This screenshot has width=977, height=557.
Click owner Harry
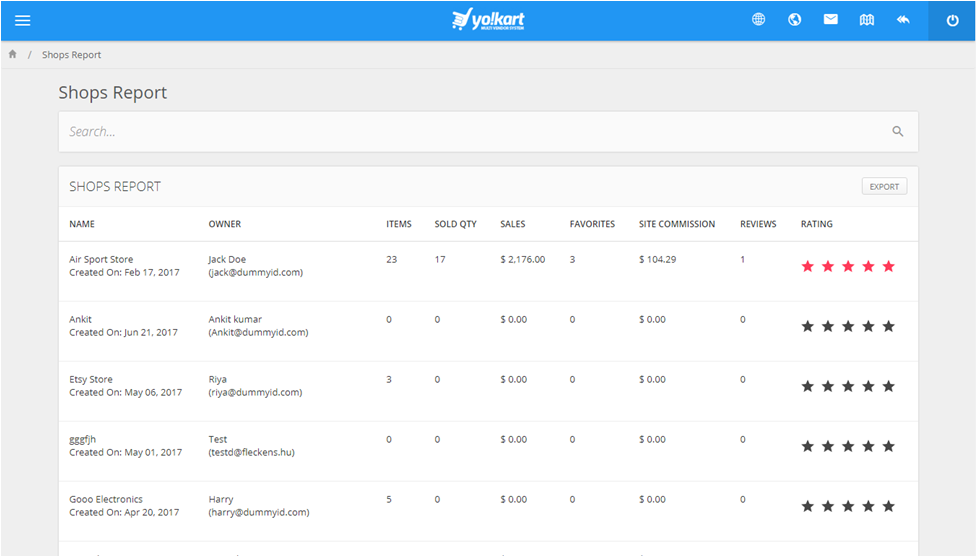click(x=221, y=499)
